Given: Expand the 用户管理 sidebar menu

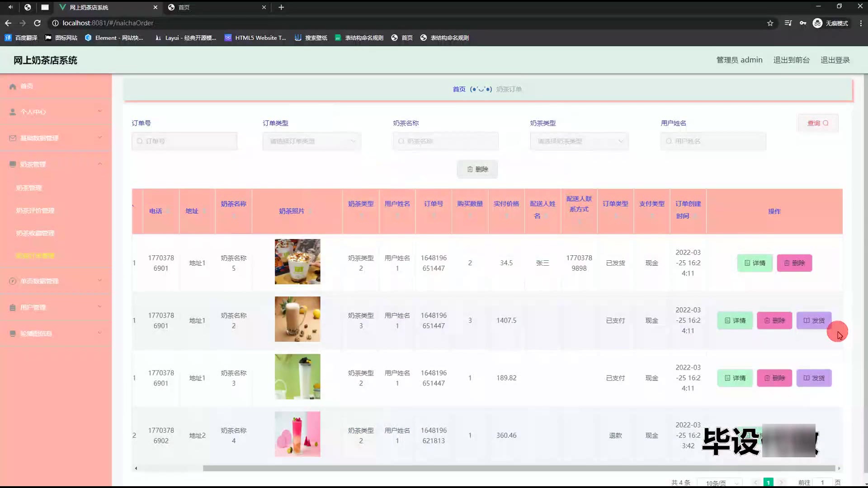Looking at the screenshot, I should pos(56,307).
